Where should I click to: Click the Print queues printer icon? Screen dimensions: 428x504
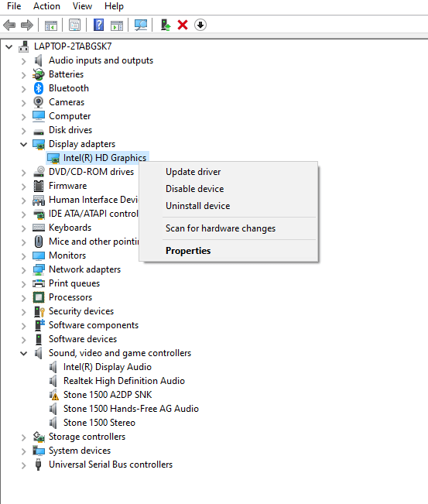39,283
